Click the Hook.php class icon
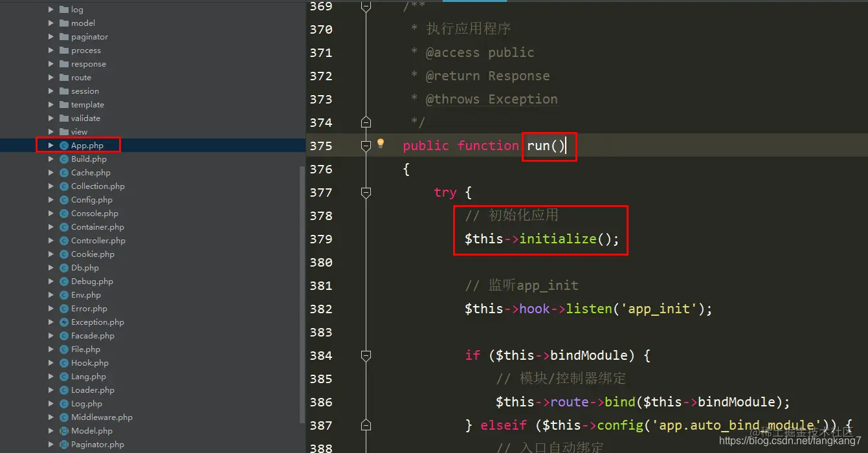Screen dimensions: 868x453 64,363
